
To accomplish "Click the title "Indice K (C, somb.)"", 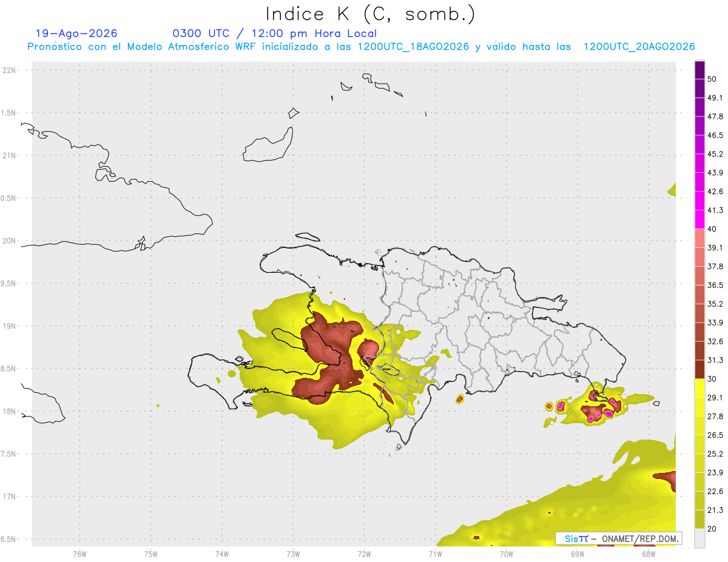I will tap(371, 13).
